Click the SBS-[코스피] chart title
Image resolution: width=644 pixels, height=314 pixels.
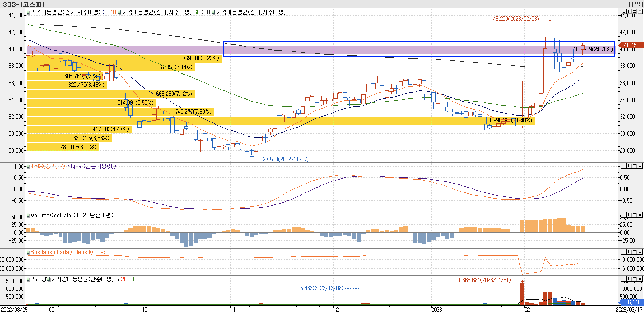coord(23,4)
